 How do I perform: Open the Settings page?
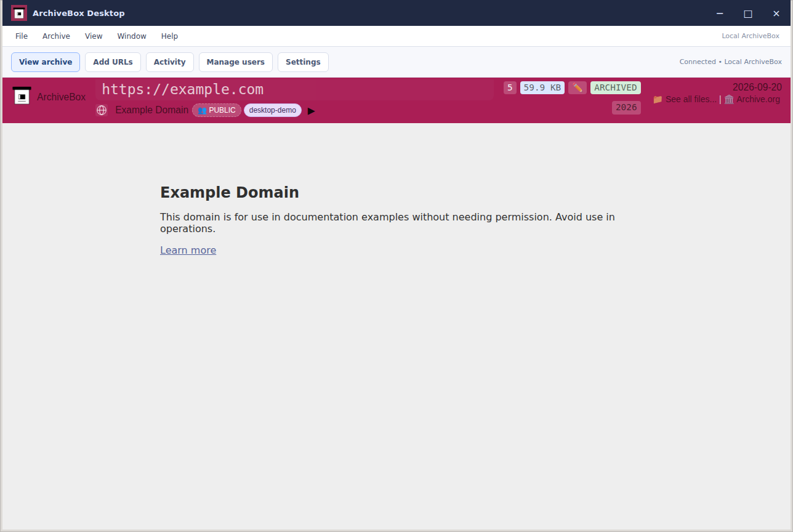pos(303,62)
